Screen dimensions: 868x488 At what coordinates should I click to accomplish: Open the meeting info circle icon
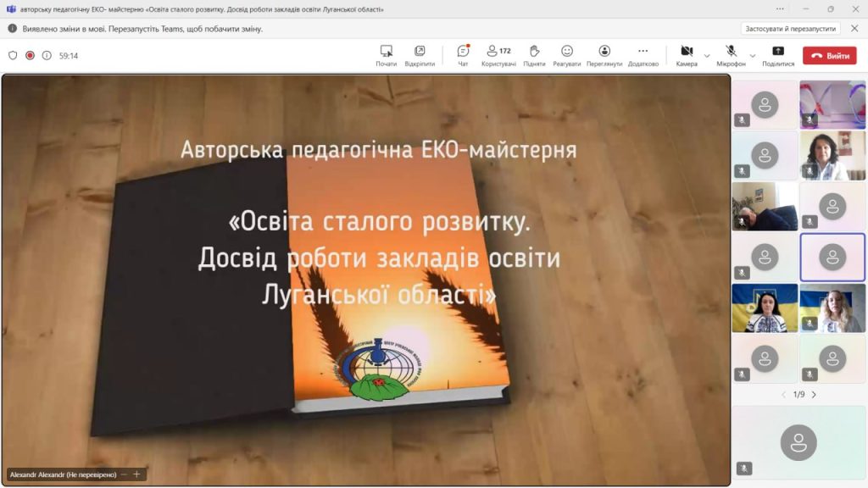(x=47, y=56)
